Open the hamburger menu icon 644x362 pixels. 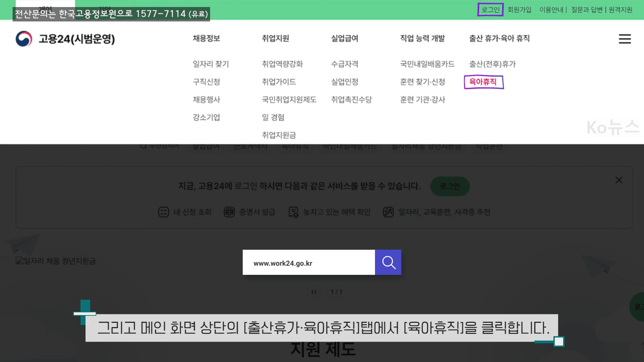tap(625, 39)
